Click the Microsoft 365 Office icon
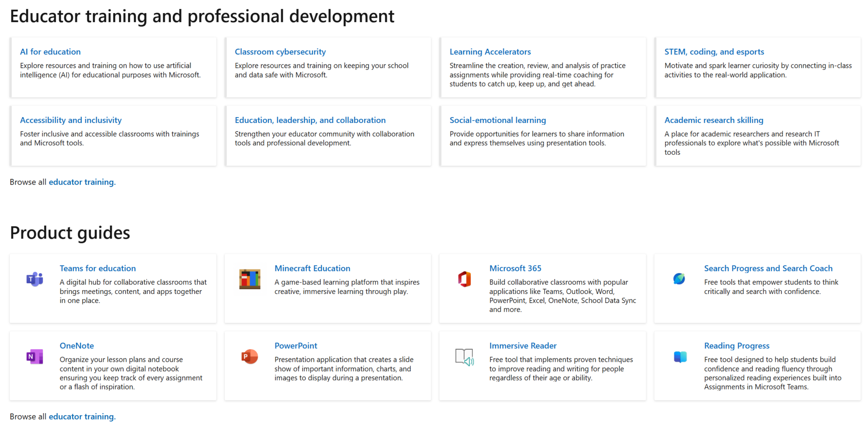The height and width of the screenshot is (428, 868). (465, 279)
